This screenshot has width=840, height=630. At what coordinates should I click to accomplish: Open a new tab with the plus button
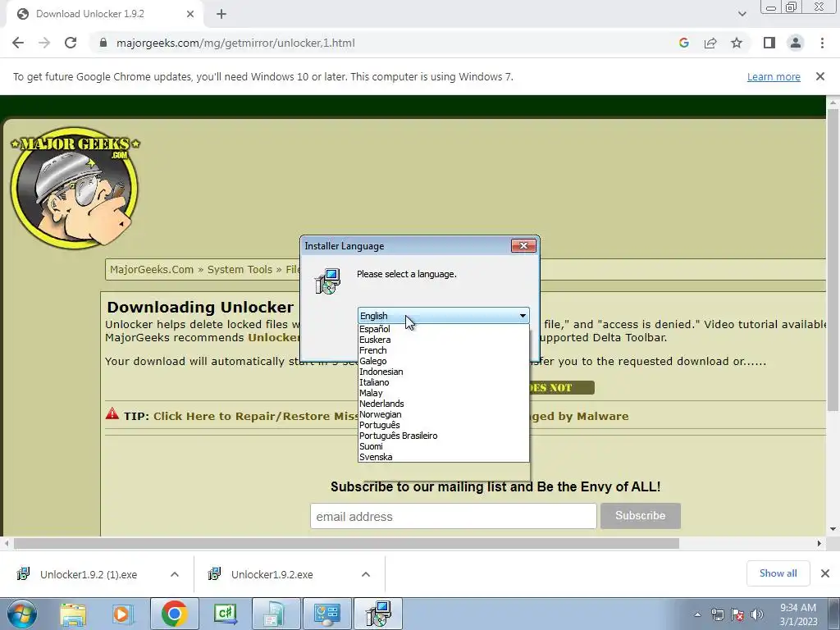(x=221, y=14)
